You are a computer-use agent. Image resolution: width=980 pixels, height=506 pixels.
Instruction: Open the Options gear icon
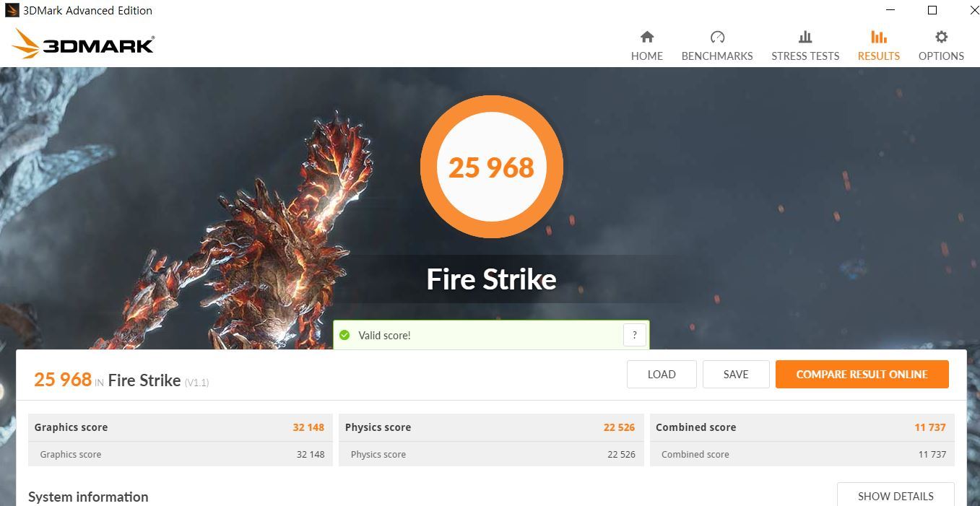point(941,37)
